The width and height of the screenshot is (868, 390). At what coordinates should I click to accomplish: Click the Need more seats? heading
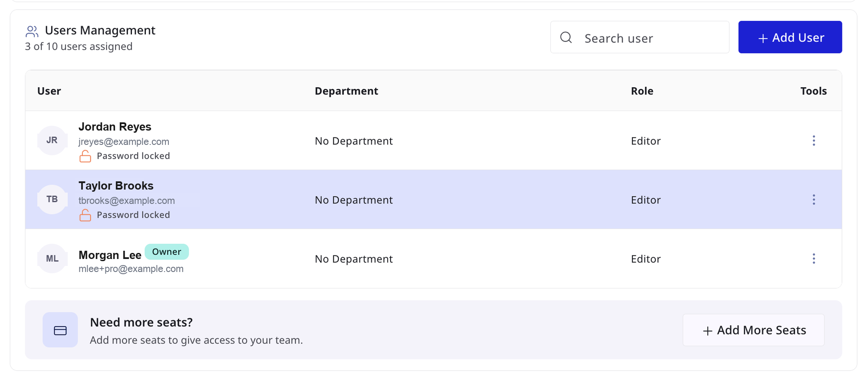point(141,322)
